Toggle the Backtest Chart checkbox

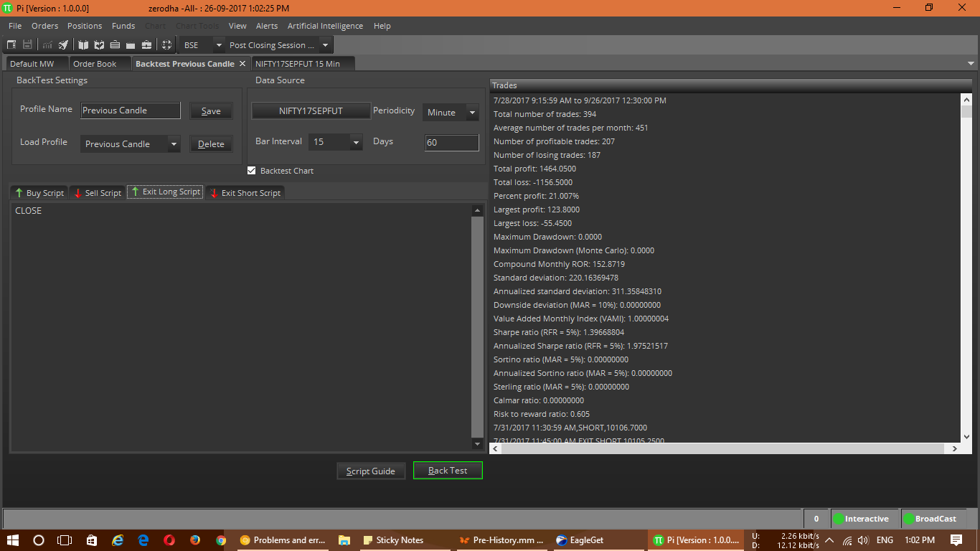coord(251,171)
